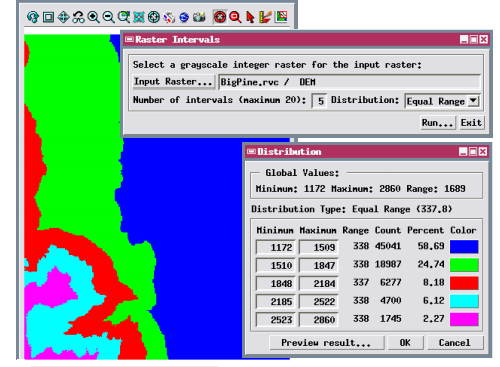Click the count value 6277
Screen dimensions: 500x367
point(390,282)
